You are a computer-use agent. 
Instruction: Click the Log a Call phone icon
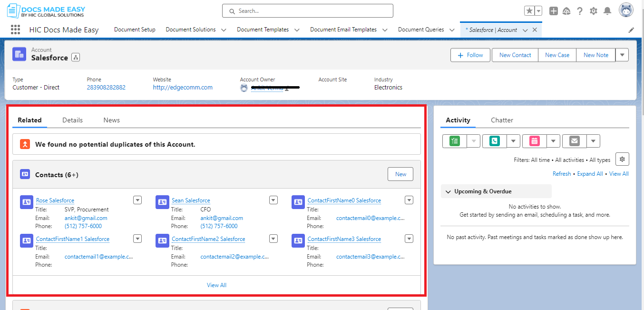coord(495,141)
